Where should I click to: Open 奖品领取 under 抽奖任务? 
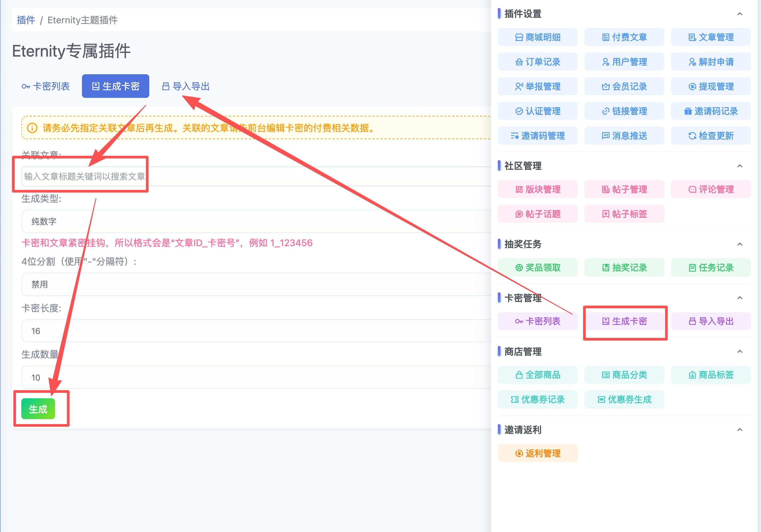tap(537, 268)
